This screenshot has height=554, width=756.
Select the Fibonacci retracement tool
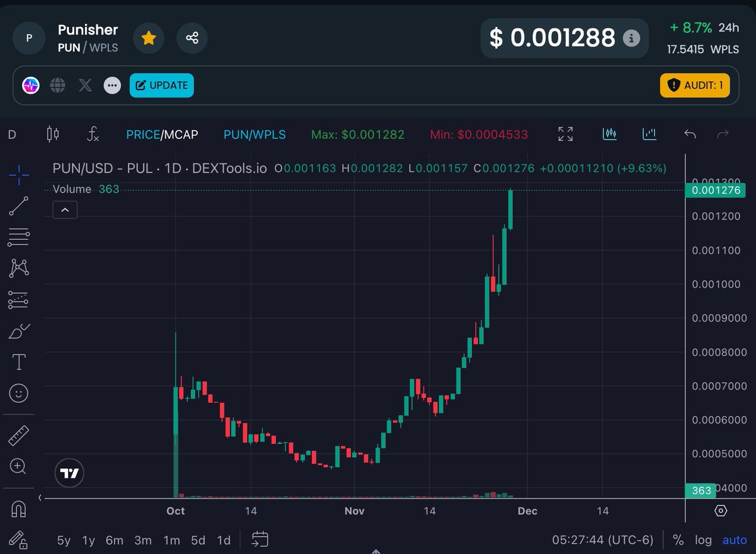[18, 238]
